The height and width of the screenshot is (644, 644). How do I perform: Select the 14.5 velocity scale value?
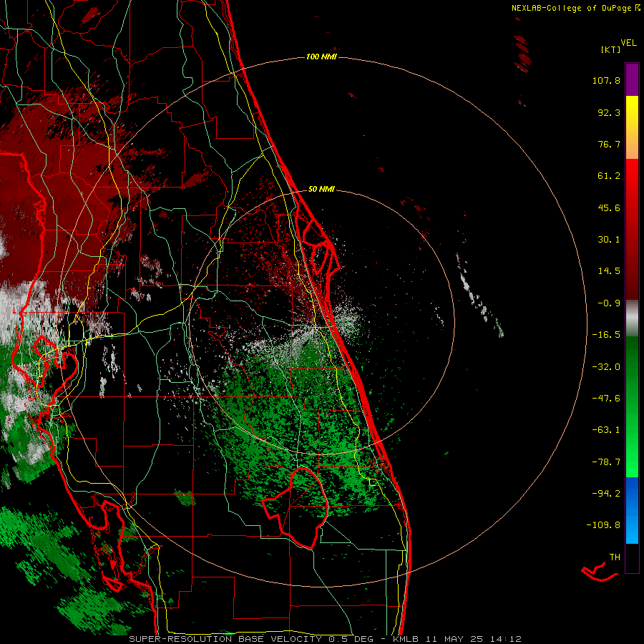pyautogui.click(x=609, y=271)
